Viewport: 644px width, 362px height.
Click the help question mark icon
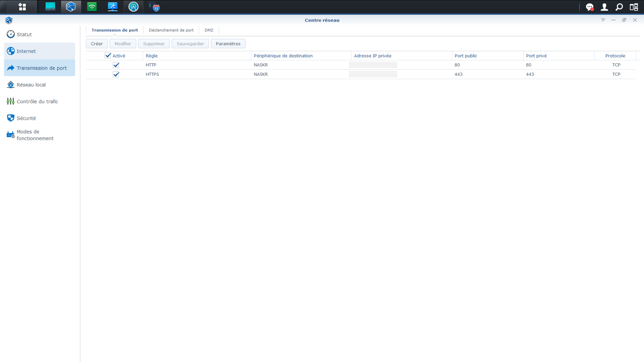pos(603,20)
